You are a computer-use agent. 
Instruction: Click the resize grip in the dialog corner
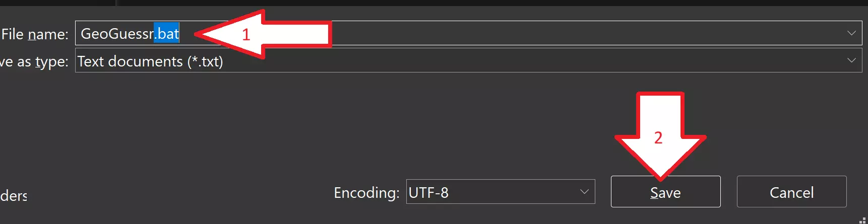coord(862,220)
